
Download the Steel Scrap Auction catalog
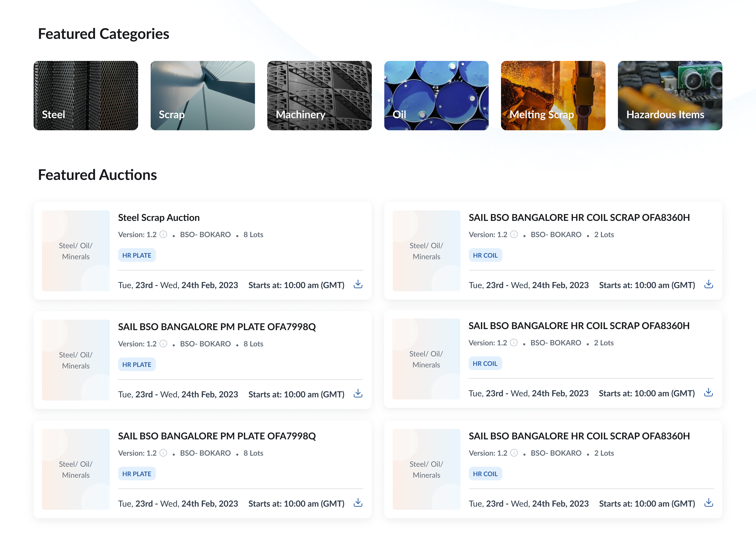tap(358, 284)
